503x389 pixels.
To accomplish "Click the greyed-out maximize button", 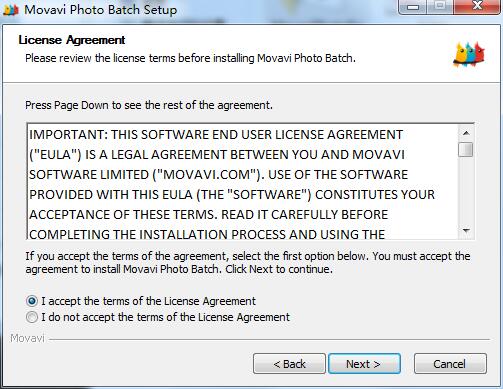I will point(440,7).
